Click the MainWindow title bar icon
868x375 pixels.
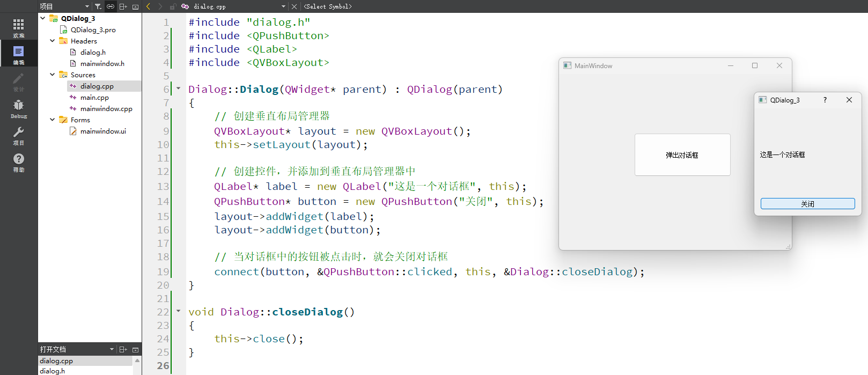click(567, 65)
